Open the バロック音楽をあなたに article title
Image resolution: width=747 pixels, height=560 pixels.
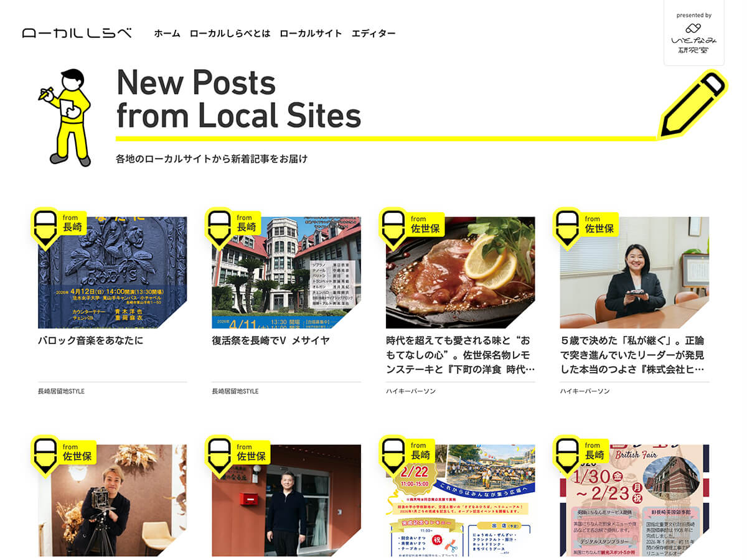coord(91,340)
